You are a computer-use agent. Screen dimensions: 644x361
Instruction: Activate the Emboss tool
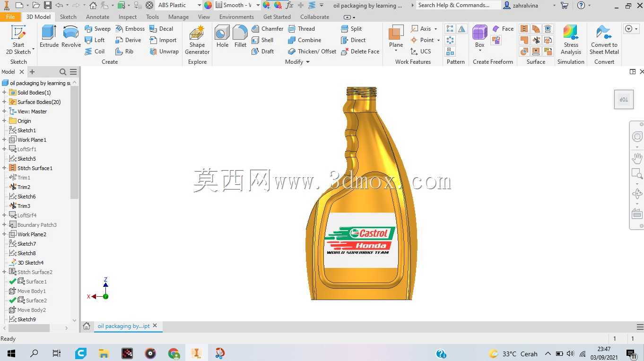[x=130, y=29]
